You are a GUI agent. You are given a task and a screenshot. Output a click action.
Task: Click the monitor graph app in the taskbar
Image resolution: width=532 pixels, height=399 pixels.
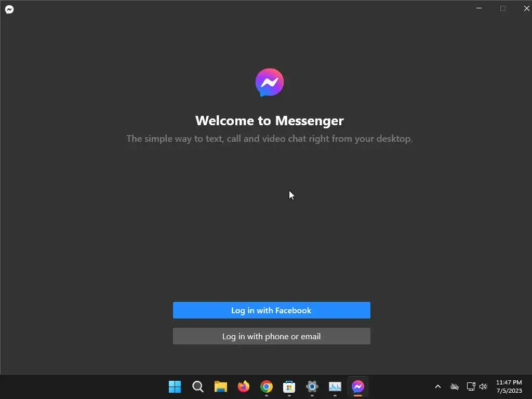click(x=335, y=387)
